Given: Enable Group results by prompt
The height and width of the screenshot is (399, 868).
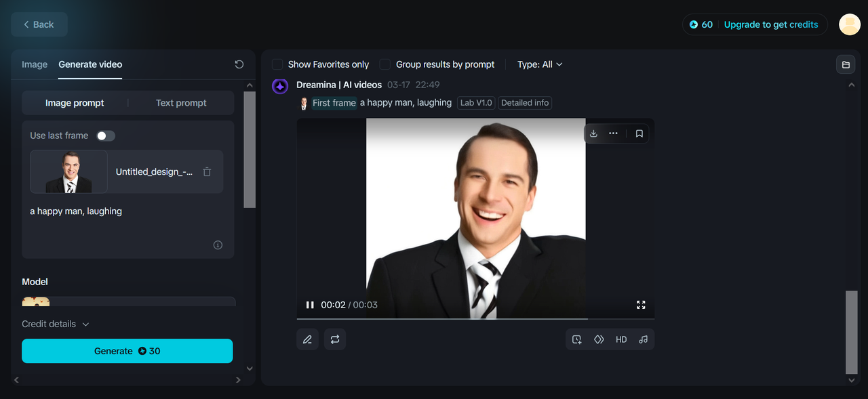Looking at the screenshot, I should point(386,64).
